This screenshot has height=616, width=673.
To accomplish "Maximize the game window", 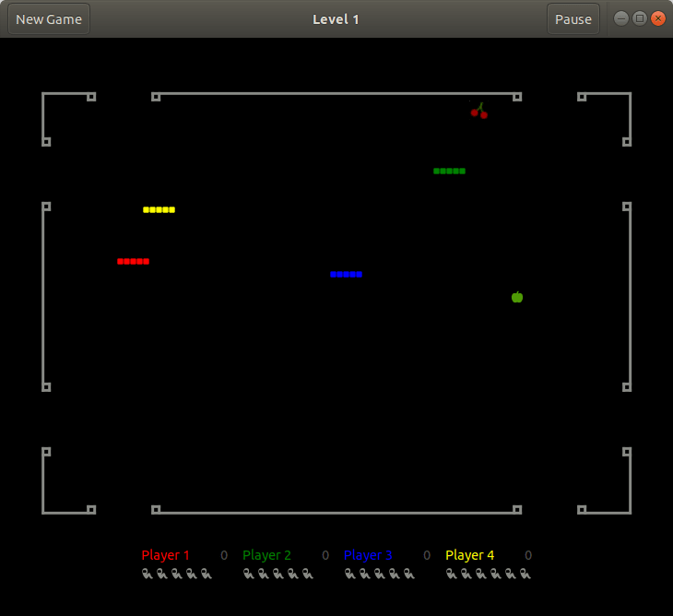I will point(640,18).
